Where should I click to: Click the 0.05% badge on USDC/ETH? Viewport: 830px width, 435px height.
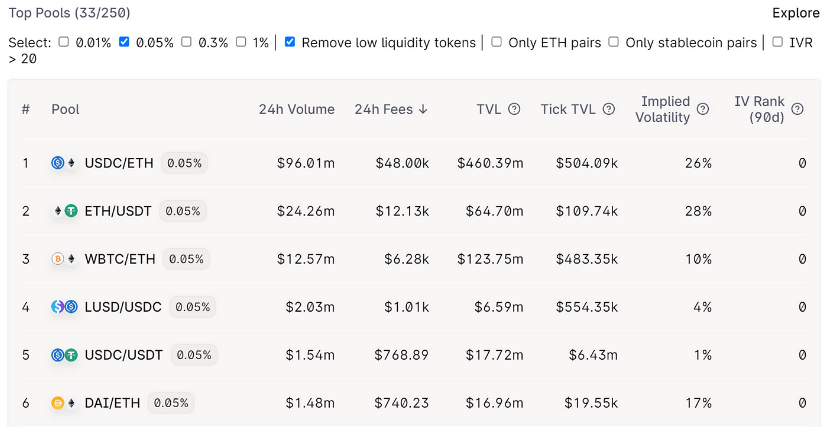click(184, 163)
